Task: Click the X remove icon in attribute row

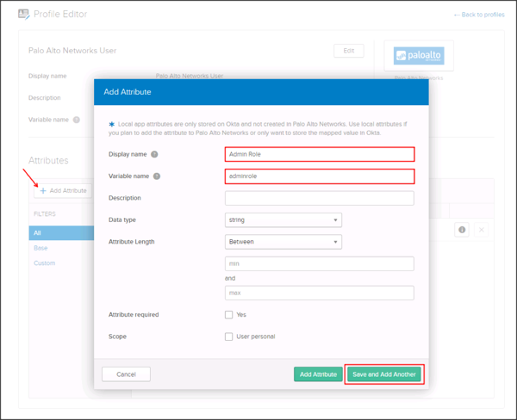Action: point(482,230)
